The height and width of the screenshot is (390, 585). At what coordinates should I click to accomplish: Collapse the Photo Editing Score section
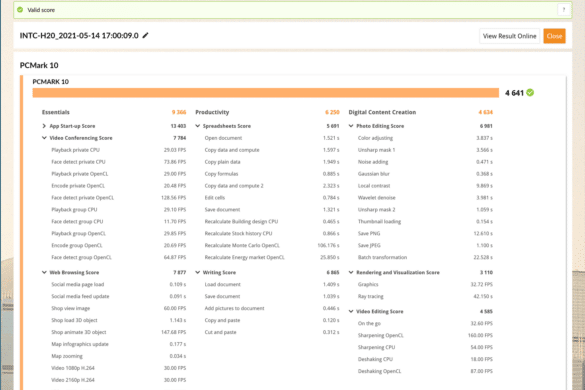(x=351, y=126)
